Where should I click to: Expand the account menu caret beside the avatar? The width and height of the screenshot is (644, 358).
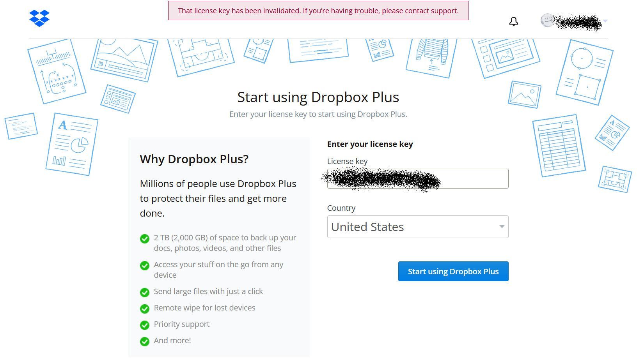click(x=605, y=20)
